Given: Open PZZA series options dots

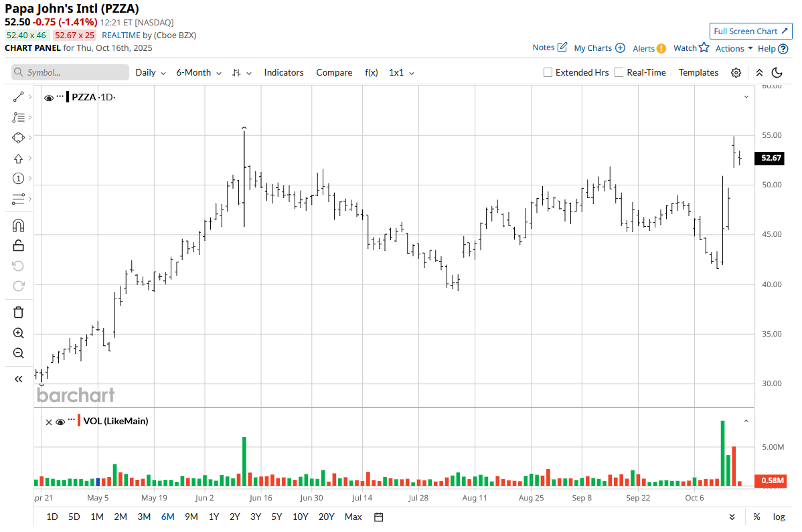Looking at the screenshot, I should point(60,96).
